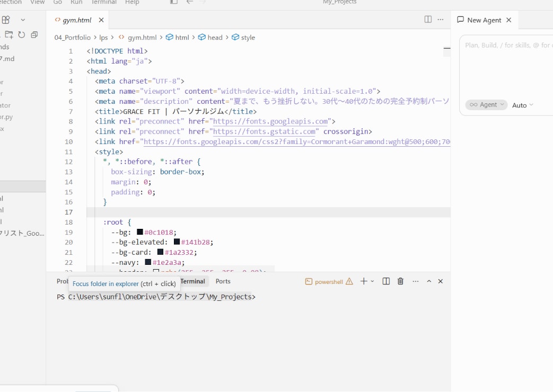
Task: Open terminal panel more actions ellipsis
Action: click(x=416, y=281)
